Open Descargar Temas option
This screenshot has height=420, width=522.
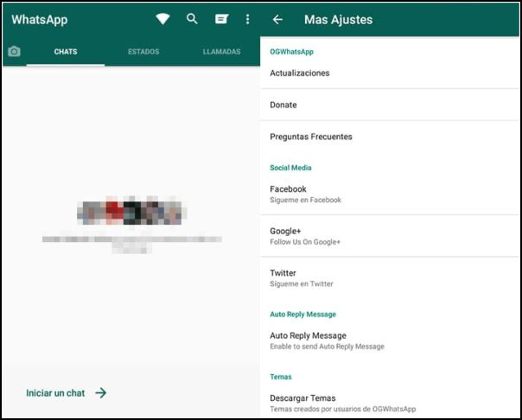click(390, 403)
